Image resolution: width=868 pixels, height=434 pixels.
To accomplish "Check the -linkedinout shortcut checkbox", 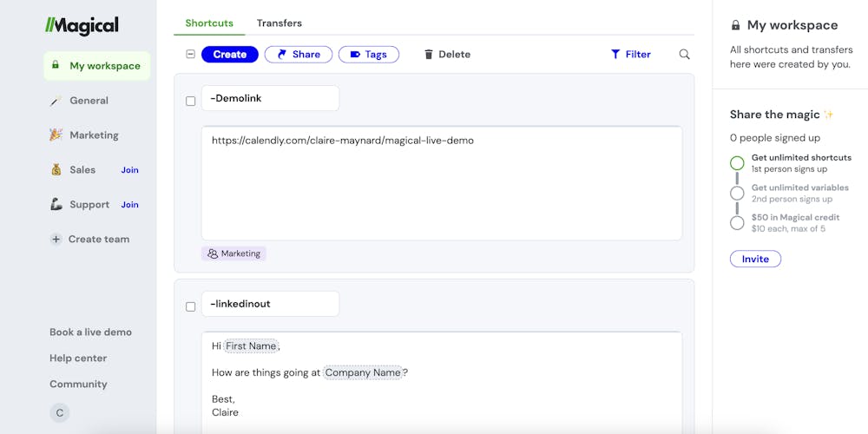I will click(x=190, y=306).
